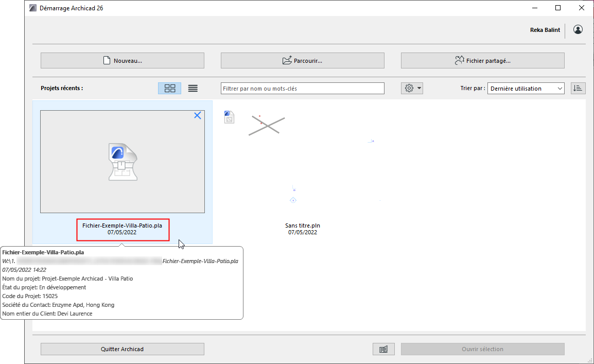The image size is (594, 364).
Task: Open the gear settings dropdown
Action: (x=412, y=88)
